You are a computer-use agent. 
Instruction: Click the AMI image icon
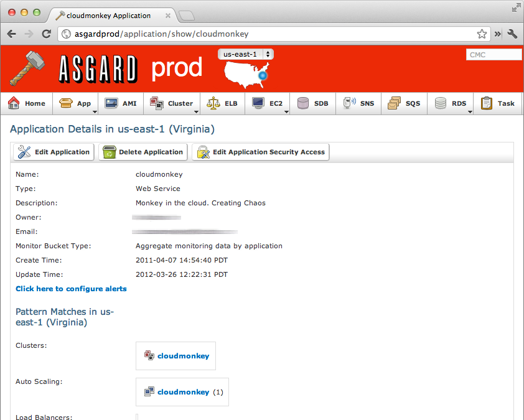coord(111,103)
